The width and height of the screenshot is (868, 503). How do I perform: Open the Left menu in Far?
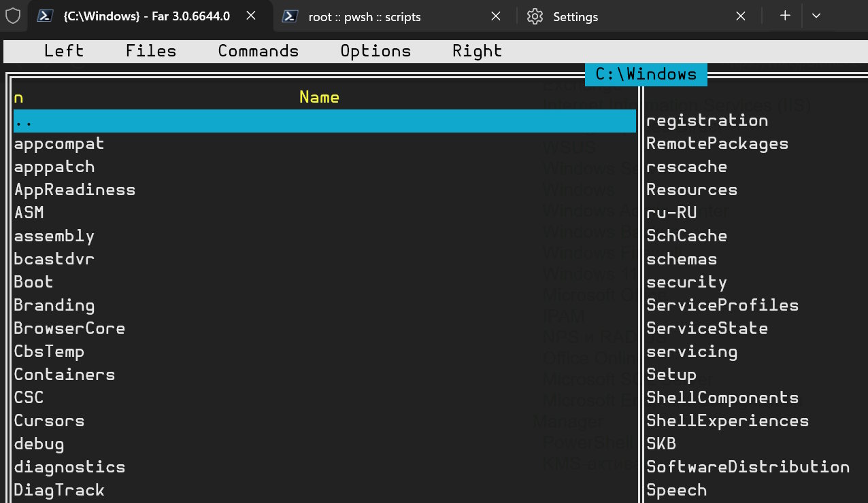[64, 51]
